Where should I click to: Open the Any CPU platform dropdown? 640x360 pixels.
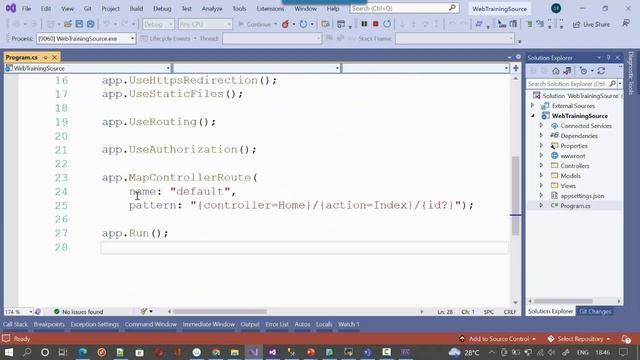tap(205, 24)
